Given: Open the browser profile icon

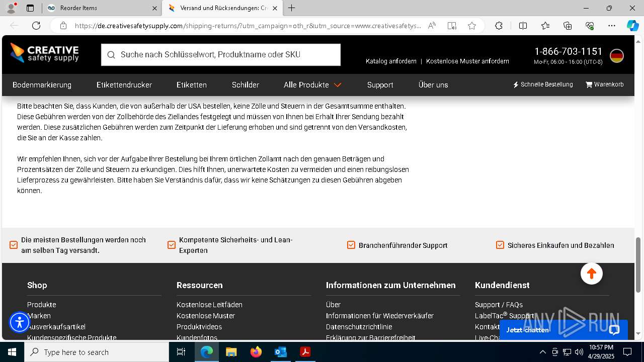Looking at the screenshot, I should pyautogui.click(x=11, y=8).
